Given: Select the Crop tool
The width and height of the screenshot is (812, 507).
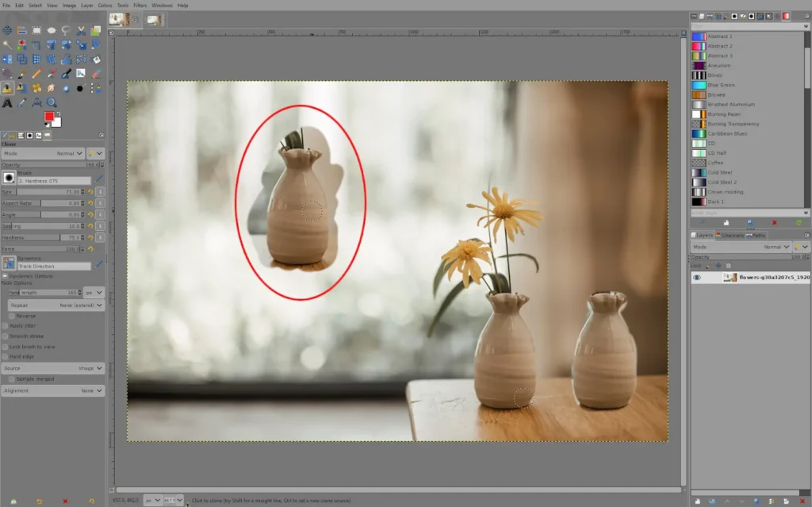Looking at the screenshot, I should click(36, 45).
